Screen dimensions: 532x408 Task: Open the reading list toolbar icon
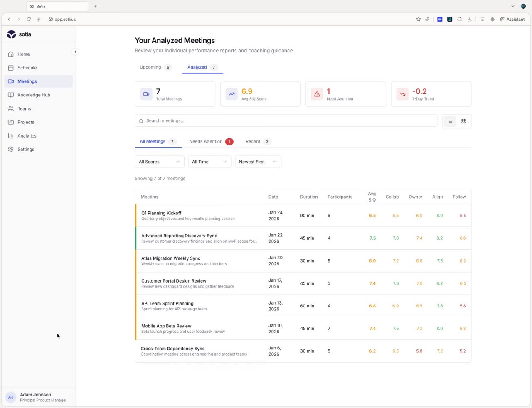(x=482, y=19)
